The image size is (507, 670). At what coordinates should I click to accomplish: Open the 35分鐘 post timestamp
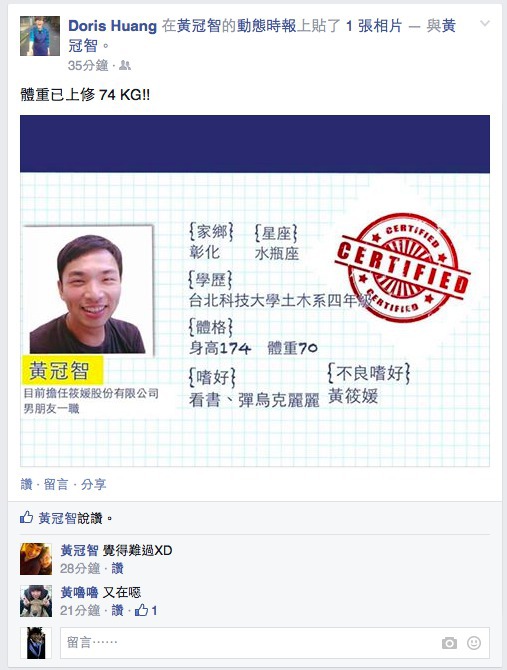(88, 65)
